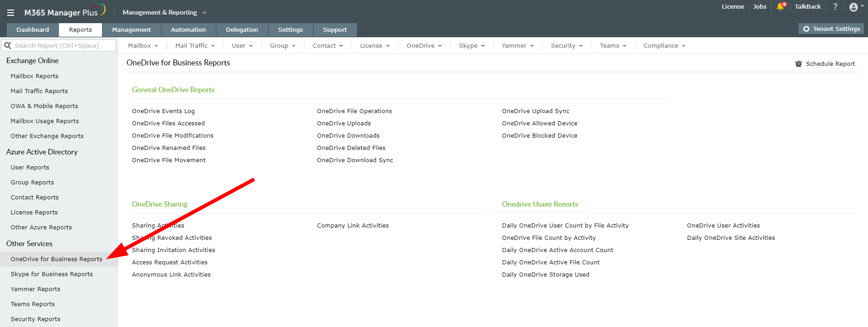Open OneDrive Blocked Device report

540,135
